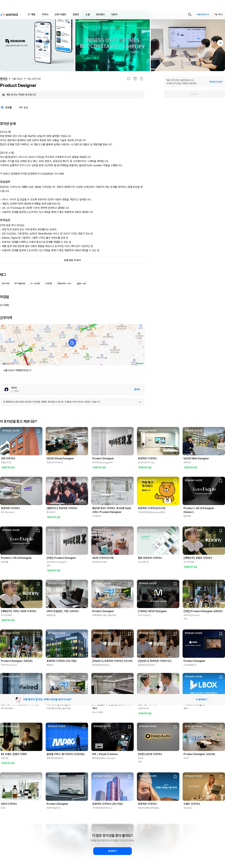The height and width of the screenshot is (868, 225).
Task: Expand 상세 정보 더 보기 details
Action: pyautogui.click(x=72, y=260)
